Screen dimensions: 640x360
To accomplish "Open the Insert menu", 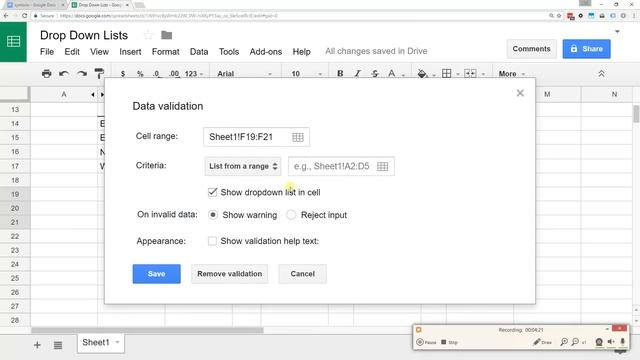I will pos(130,52).
